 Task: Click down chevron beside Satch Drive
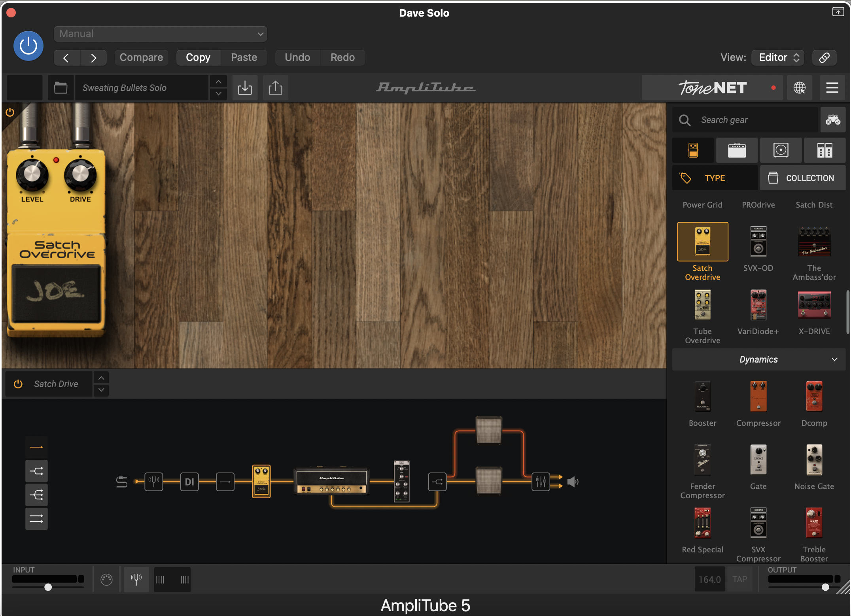101,390
